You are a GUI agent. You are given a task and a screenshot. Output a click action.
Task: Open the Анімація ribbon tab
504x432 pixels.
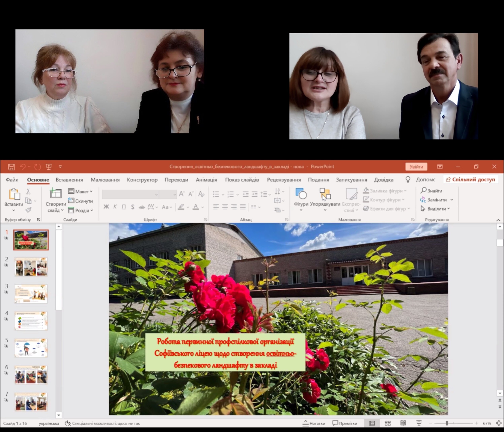206,180
